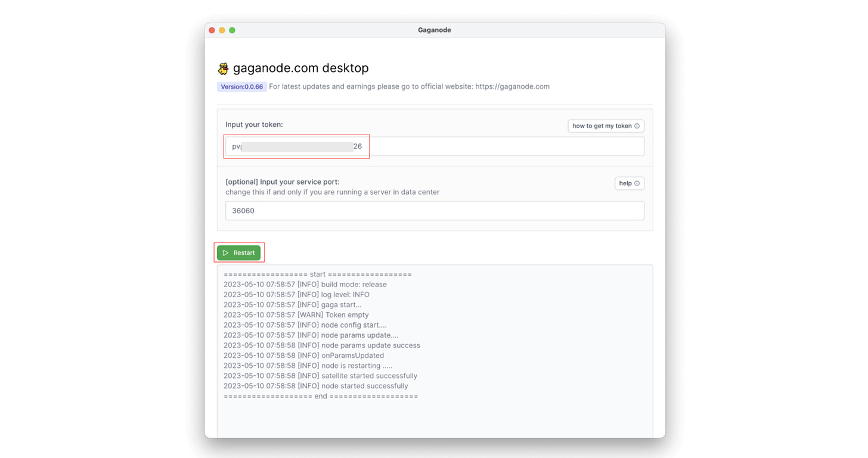Focus the service port field showing 36060
The width and height of the screenshot is (868, 458).
pyautogui.click(x=435, y=211)
